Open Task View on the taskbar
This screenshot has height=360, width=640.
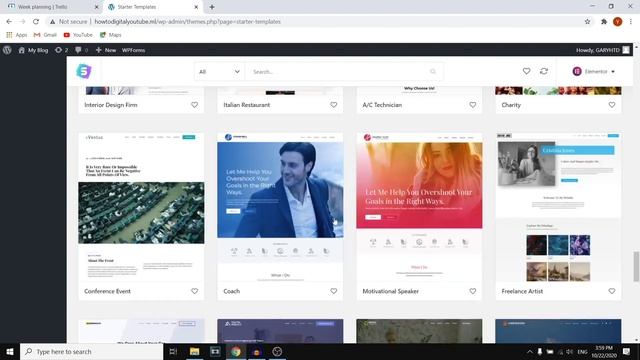click(x=173, y=351)
